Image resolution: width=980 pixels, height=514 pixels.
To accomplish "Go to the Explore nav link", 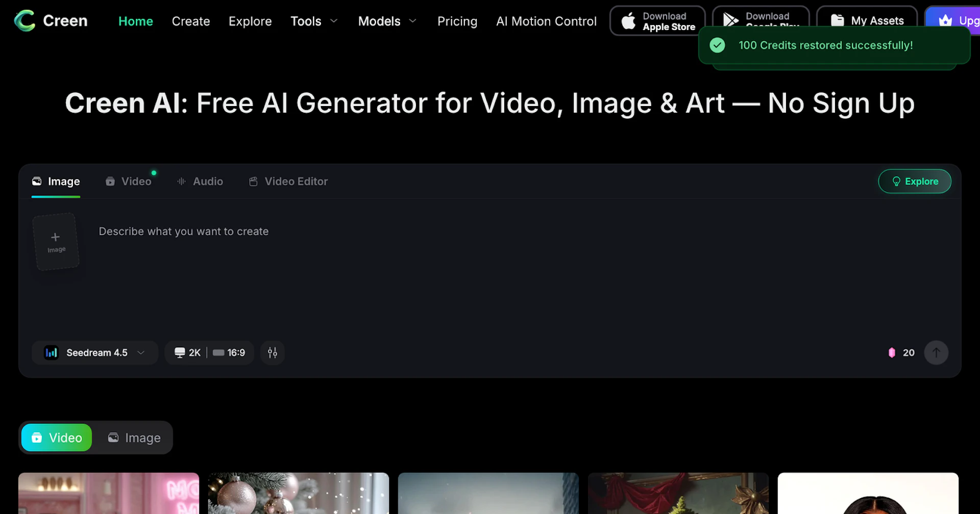I will click(250, 21).
